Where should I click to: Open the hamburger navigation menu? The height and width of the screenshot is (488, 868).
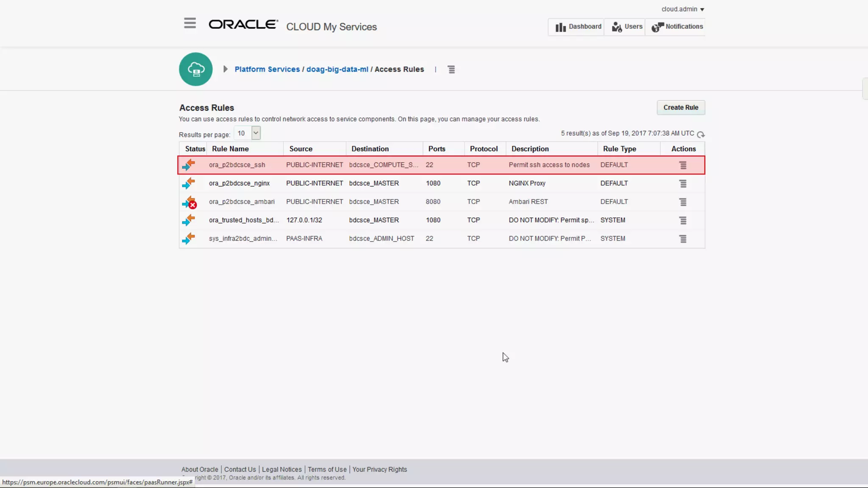point(190,23)
